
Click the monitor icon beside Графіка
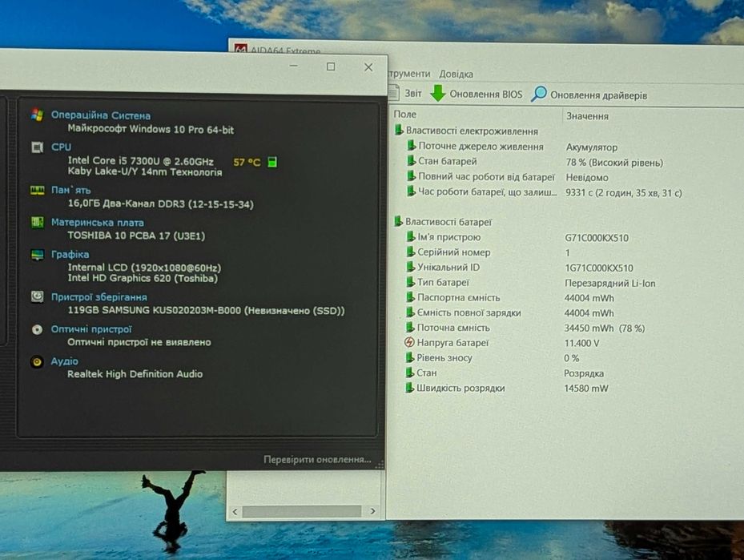37,255
